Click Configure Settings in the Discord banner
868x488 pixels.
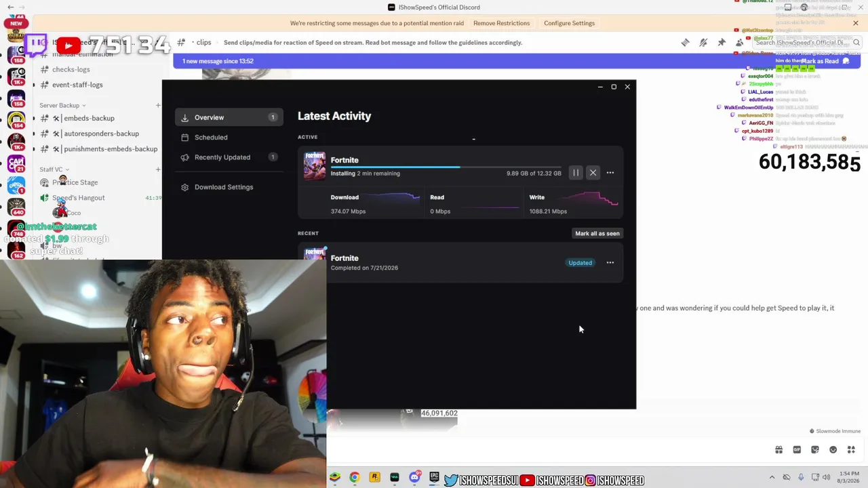pyautogui.click(x=569, y=23)
